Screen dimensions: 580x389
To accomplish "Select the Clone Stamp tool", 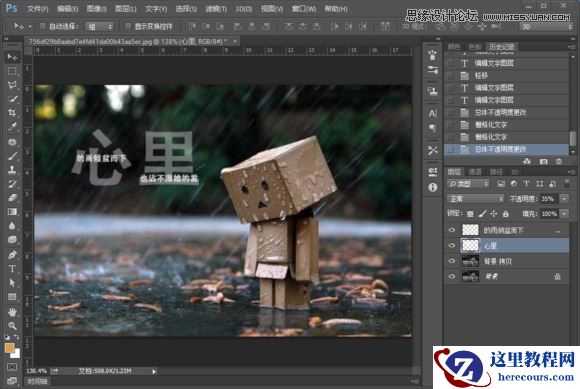I will 12,170.
